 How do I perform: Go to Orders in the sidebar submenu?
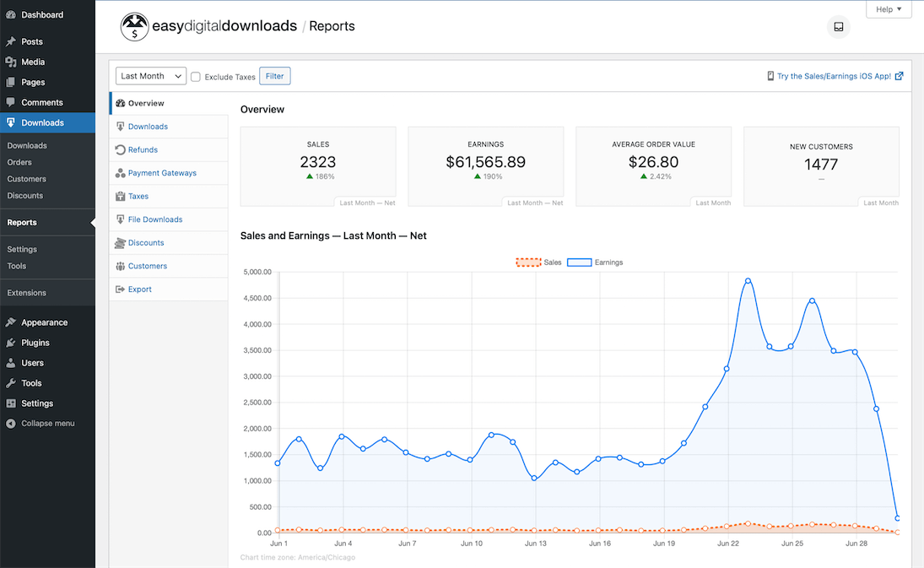pyautogui.click(x=19, y=162)
